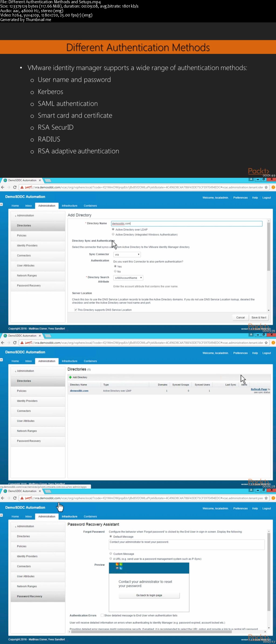Collapse Administration back arrow in Password Recovery frame

pos(16,526)
